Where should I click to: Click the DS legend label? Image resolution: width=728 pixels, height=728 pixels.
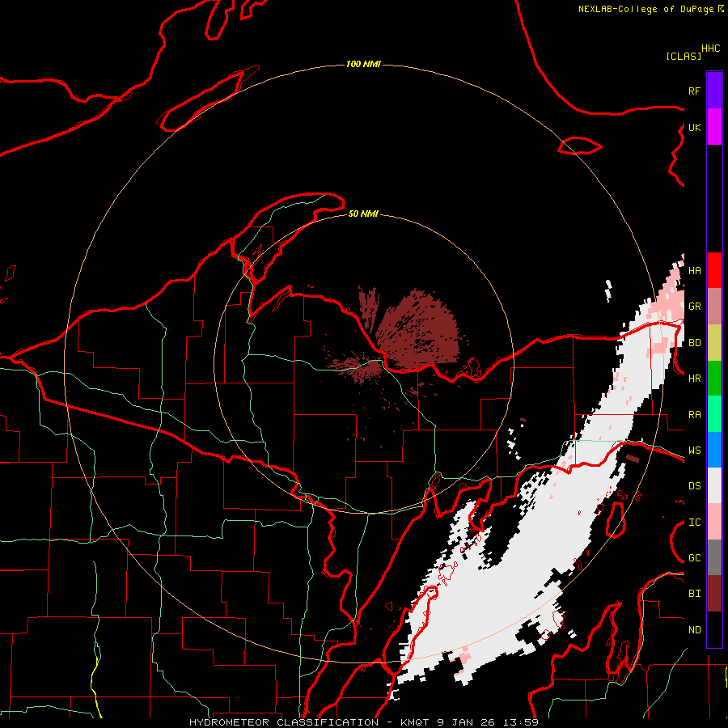[694, 486]
